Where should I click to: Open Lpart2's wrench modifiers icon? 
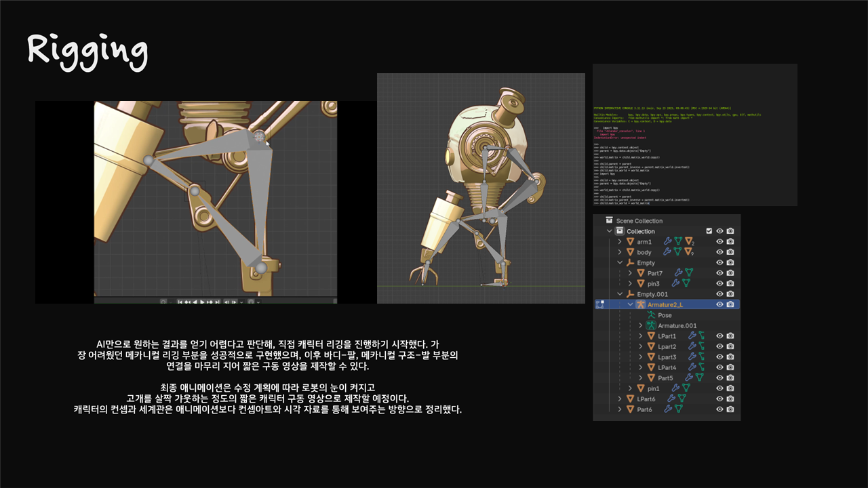[x=692, y=346]
